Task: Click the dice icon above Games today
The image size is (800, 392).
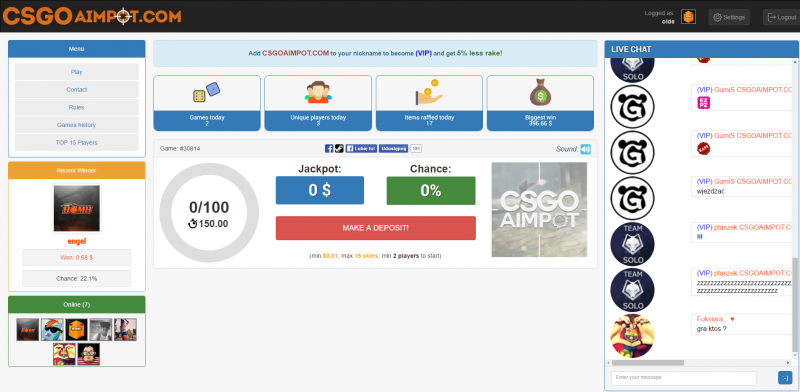Action: pos(207,92)
